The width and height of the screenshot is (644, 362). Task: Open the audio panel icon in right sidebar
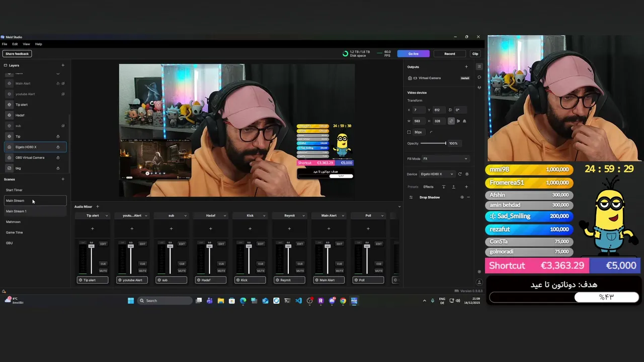pos(479,87)
